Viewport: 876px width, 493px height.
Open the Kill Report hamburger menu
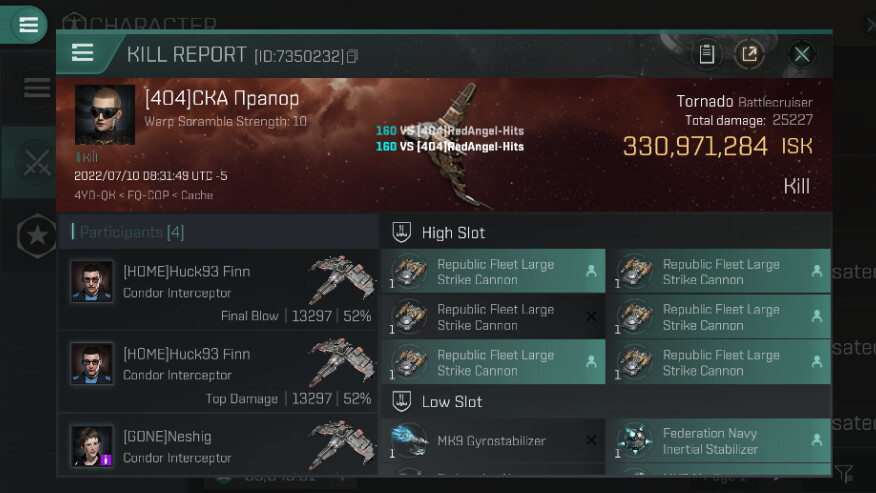(83, 54)
